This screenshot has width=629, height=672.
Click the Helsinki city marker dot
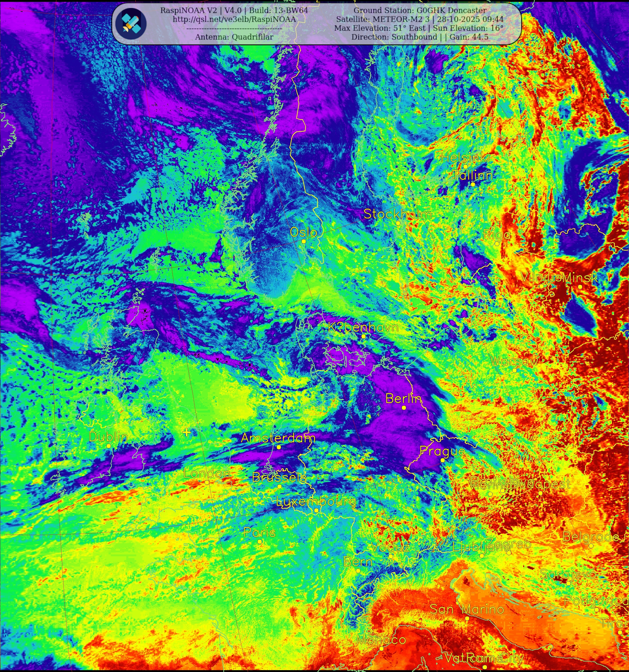click(465, 167)
